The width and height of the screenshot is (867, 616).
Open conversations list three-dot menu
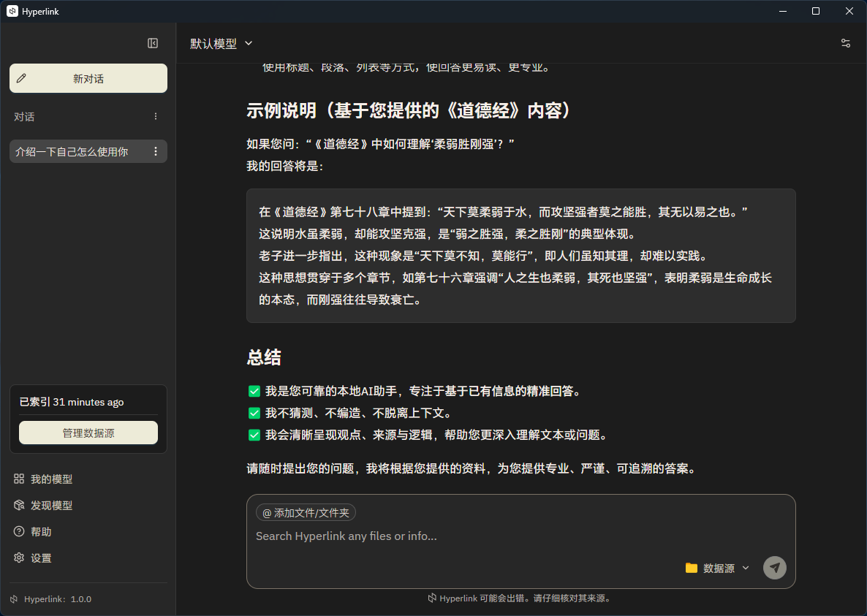coord(155,116)
